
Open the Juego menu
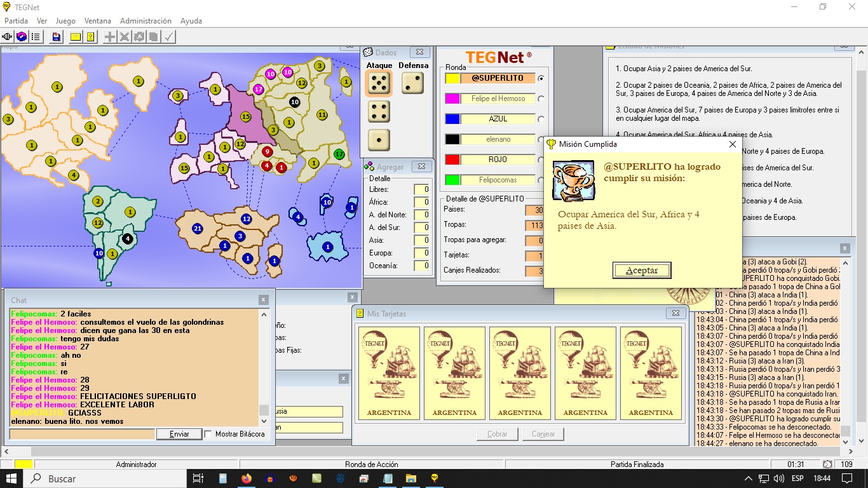tap(65, 21)
